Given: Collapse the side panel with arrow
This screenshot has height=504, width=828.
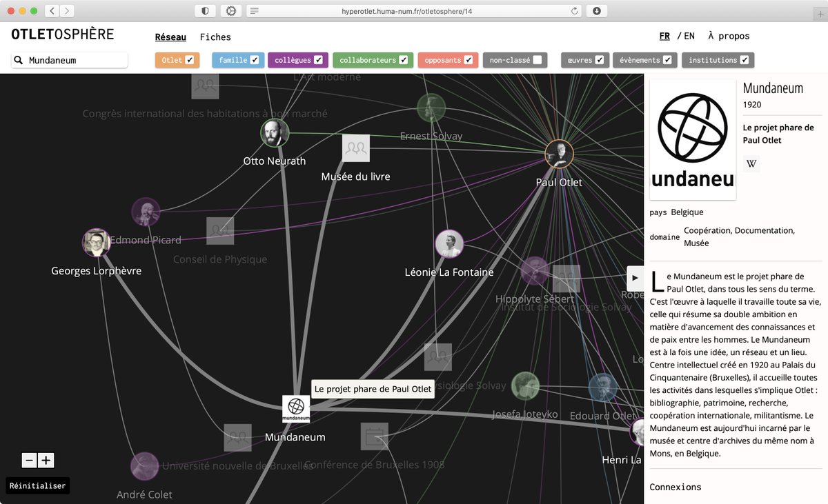Looking at the screenshot, I should click(635, 278).
